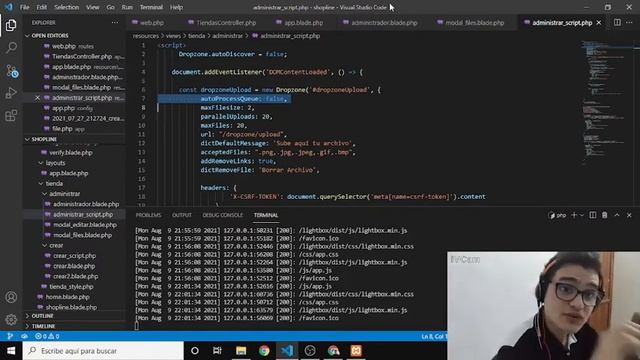The height and width of the screenshot is (360, 640).
Task: Click the branch icon in status bar
Action: coord(10,336)
